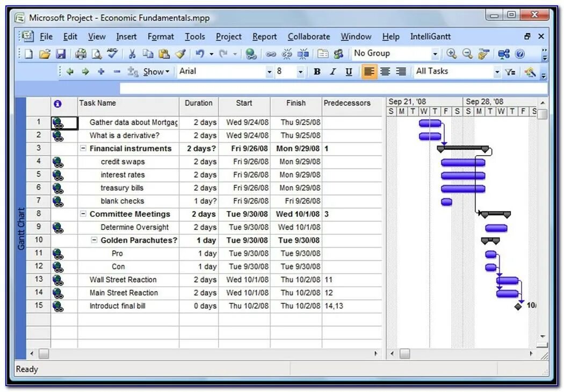Open the Show outline level dropdown

coord(156,71)
